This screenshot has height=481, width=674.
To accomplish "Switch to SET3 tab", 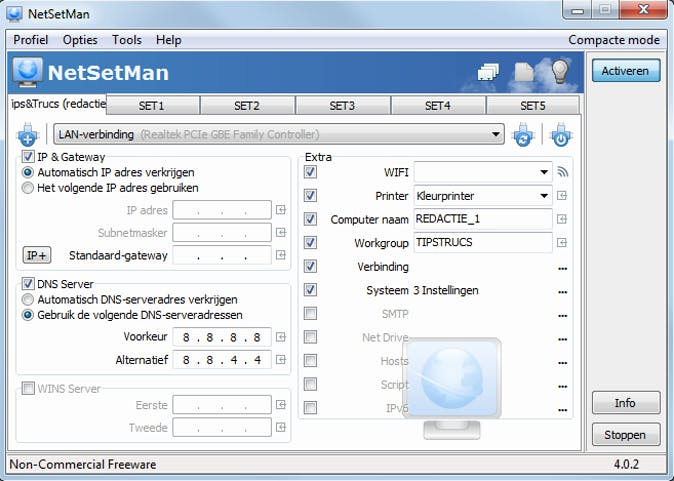I will point(343,105).
